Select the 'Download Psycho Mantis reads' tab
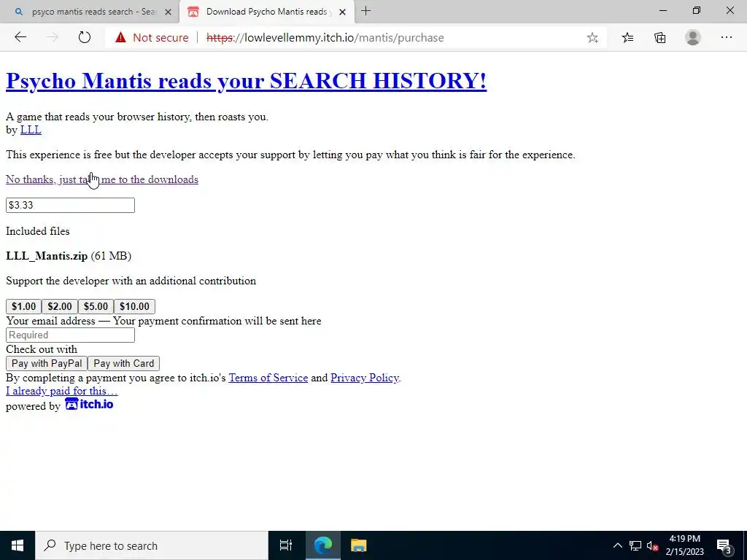The image size is (747, 560). [x=267, y=12]
